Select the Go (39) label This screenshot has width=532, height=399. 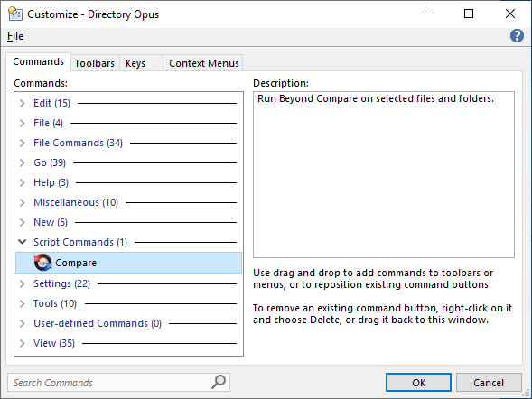click(50, 162)
